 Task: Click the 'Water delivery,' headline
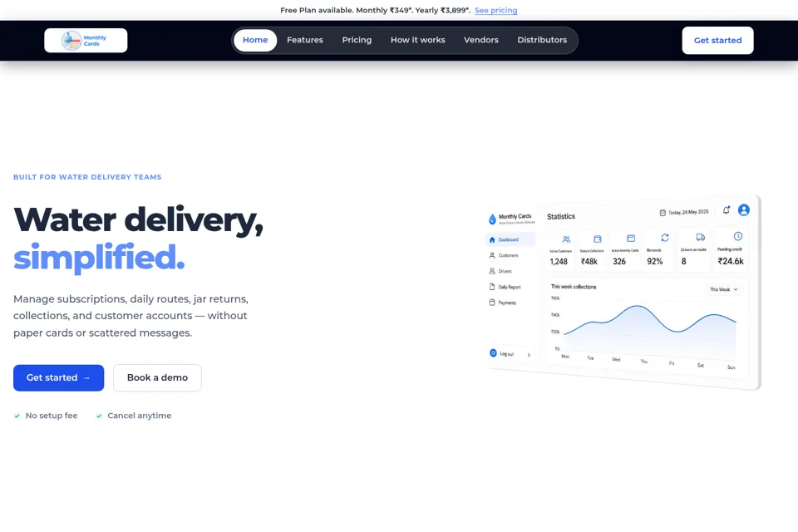(x=139, y=220)
